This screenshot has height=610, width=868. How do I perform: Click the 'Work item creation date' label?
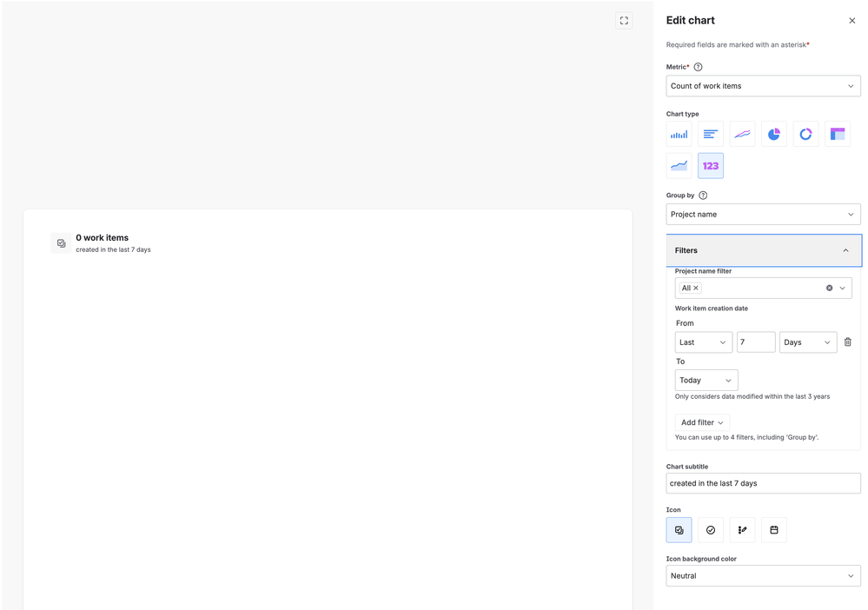click(x=712, y=308)
